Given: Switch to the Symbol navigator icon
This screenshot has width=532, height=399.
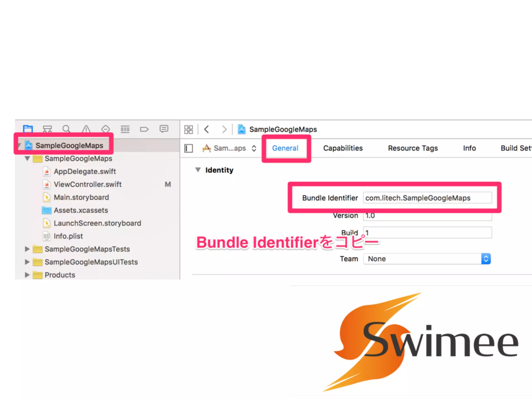Looking at the screenshot, I should (47, 129).
